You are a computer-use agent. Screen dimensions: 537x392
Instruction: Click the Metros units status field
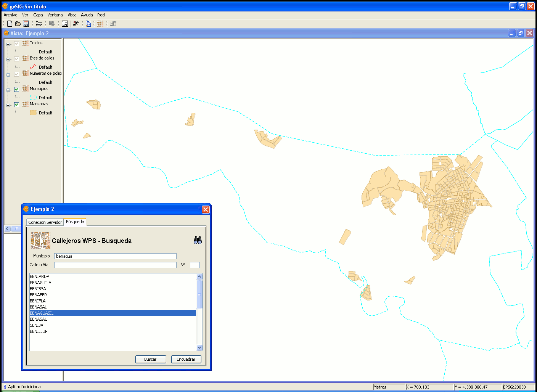(389, 387)
